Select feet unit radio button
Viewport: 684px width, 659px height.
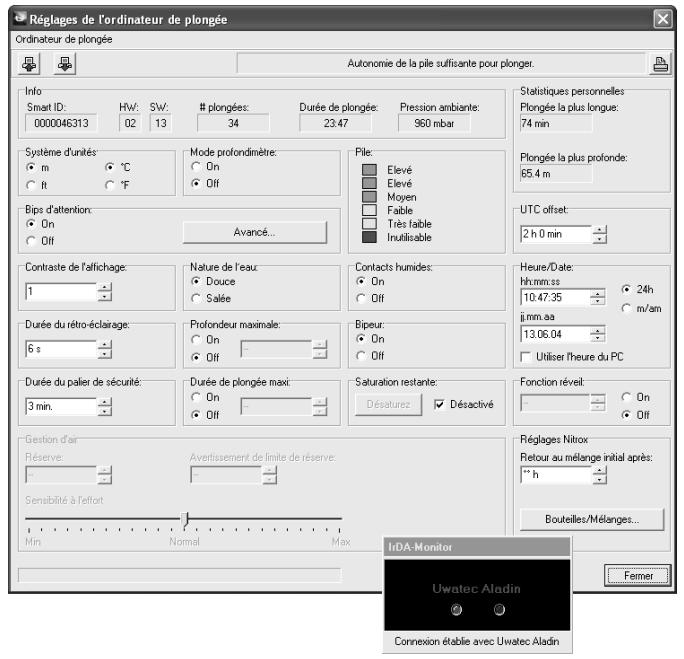[31, 185]
